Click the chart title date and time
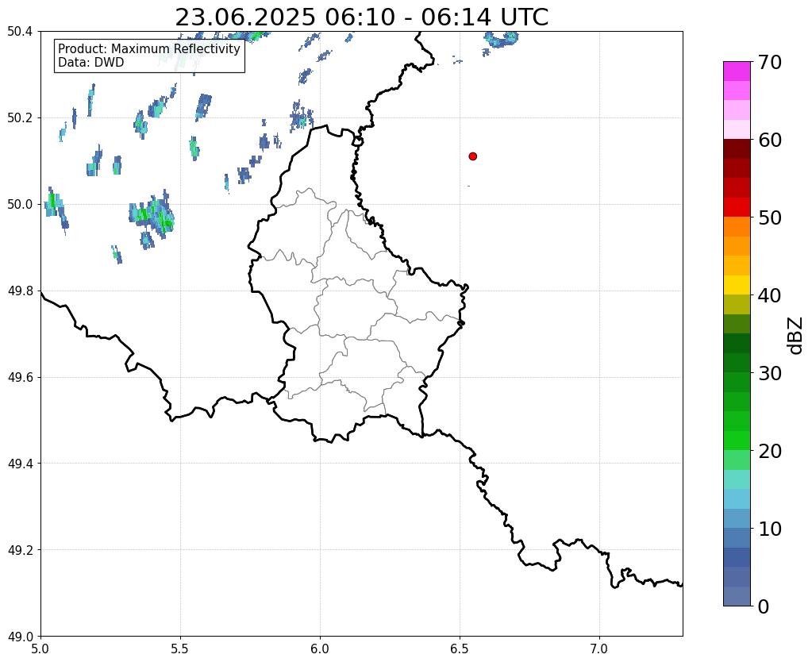This screenshot has width=812, height=662. click(361, 17)
